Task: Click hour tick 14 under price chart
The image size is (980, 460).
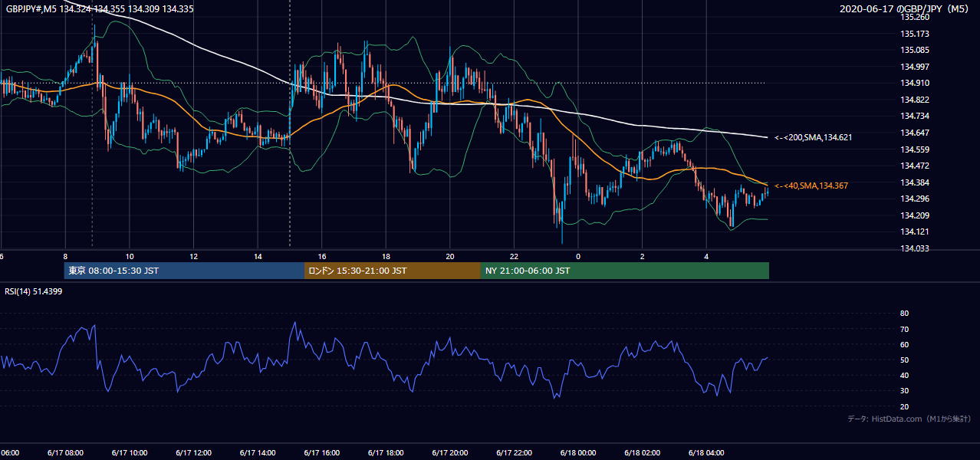Action: [258, 256]
